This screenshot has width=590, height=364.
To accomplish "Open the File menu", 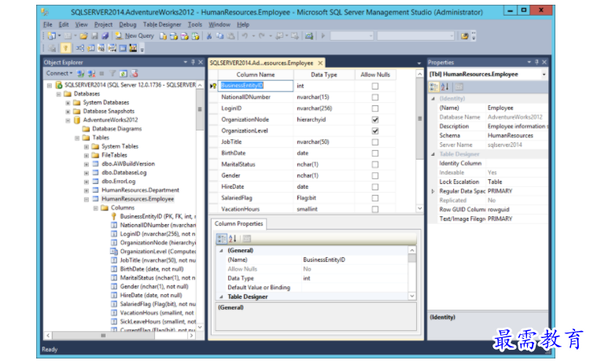I will (x=48, y=24).
